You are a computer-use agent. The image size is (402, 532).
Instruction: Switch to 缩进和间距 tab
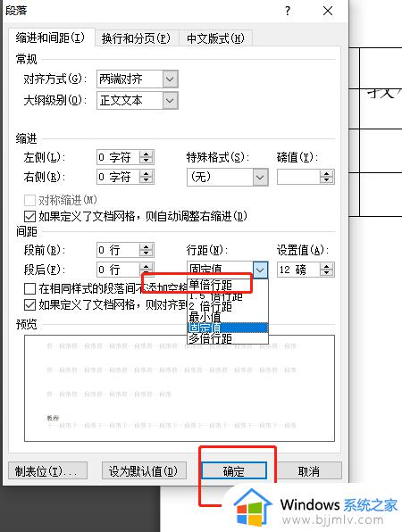point(50,37)
